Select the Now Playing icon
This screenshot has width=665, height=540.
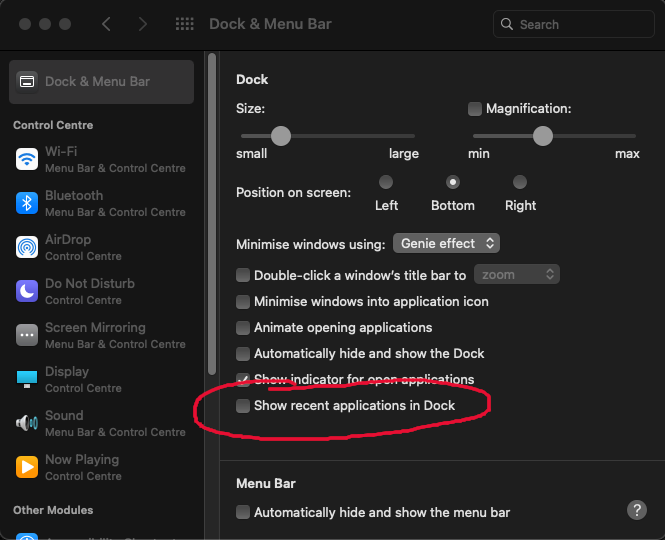click(27, 467)
